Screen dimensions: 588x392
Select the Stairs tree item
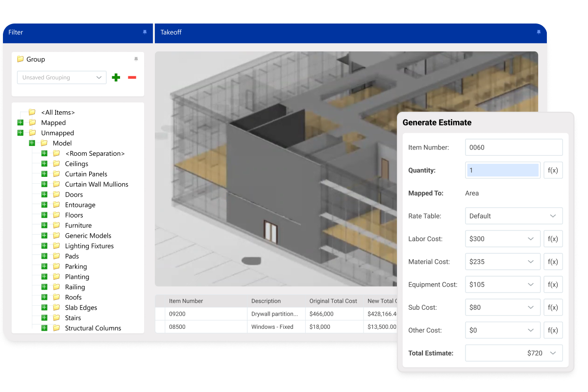click(x=73, y=318)
